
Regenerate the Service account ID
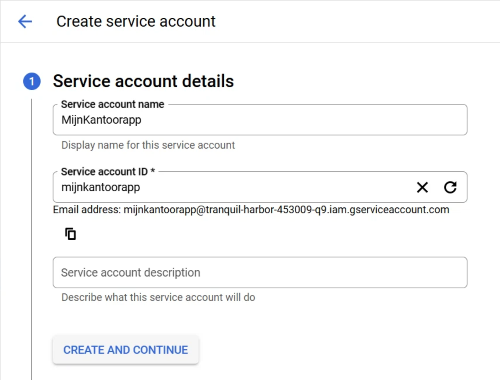[x=450, y=187]
